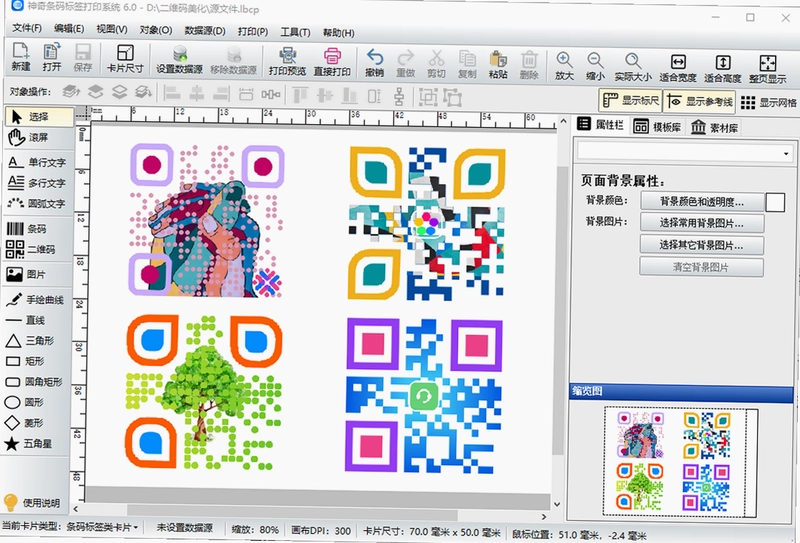Open the 工具(T) menu

pos(295,32)
